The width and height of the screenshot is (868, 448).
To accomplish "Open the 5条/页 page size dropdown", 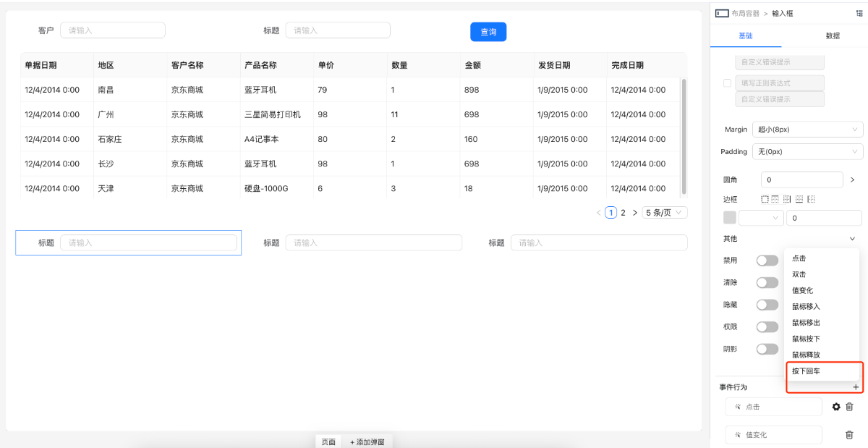I will tap(663, 212).
